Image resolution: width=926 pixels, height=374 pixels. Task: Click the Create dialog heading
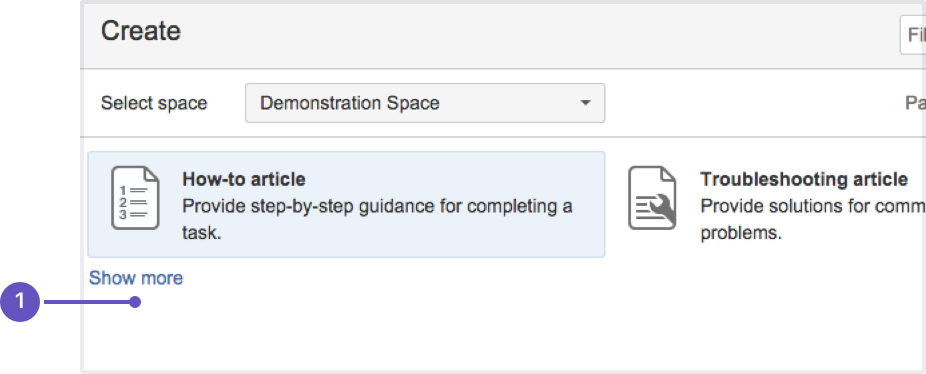141,31
